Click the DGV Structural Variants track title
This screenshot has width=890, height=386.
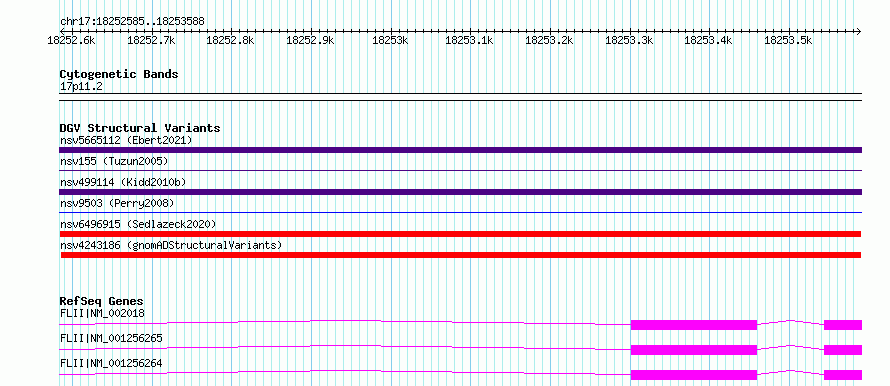140,128
